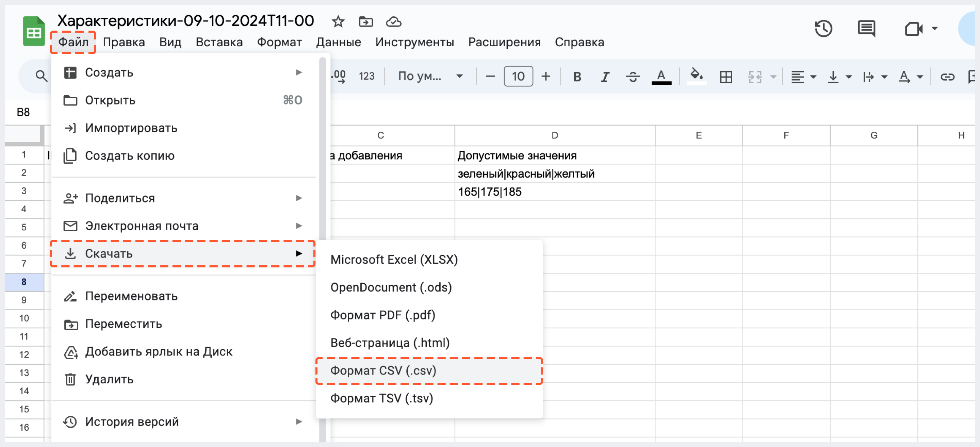Select column D header

click(555, 135)
